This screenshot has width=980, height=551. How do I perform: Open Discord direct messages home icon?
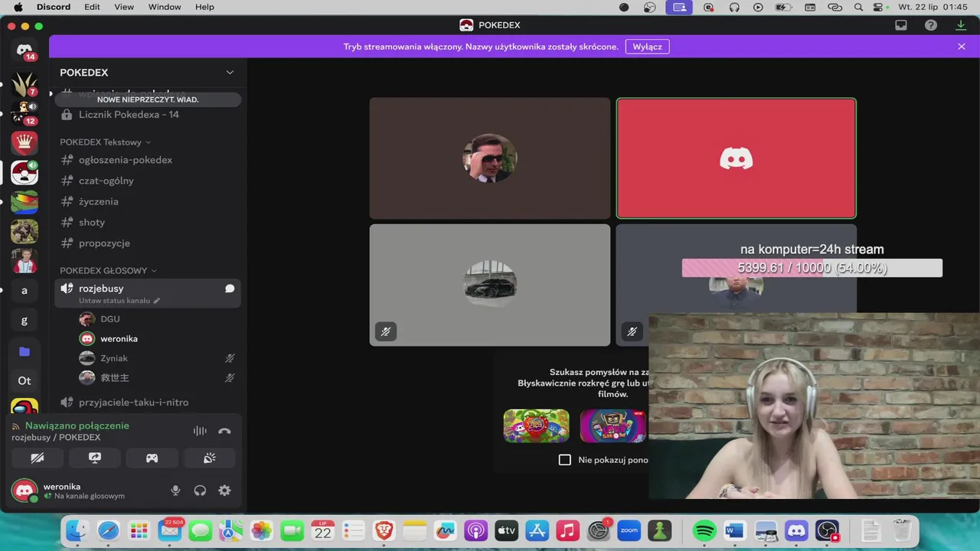pos(24,50)
